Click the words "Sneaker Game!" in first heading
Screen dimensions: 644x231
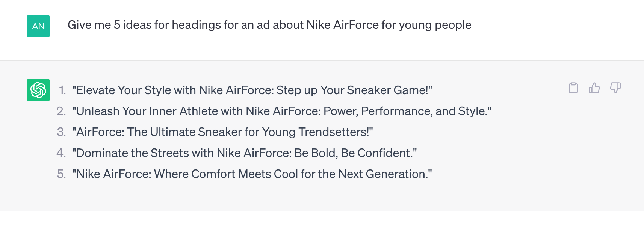[387, 90]
